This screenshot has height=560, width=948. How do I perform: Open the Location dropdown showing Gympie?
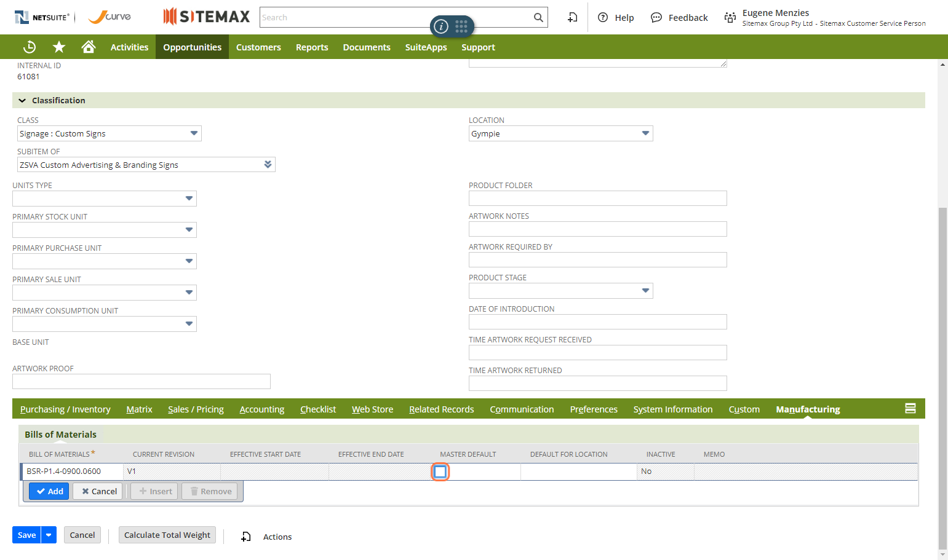point(645,133)
